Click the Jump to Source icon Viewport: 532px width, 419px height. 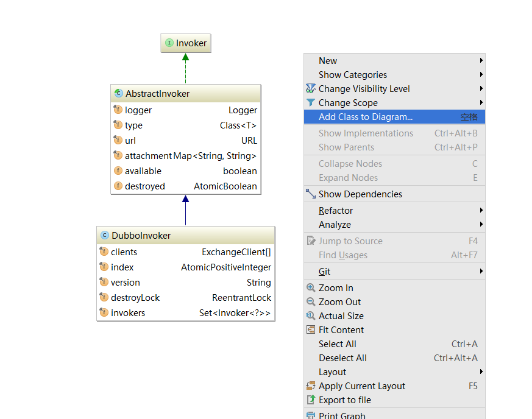(311, 241)
